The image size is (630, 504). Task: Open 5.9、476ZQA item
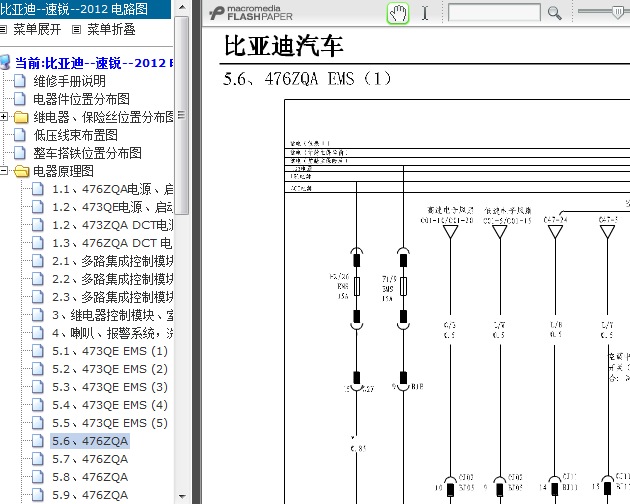click(90, 495)
